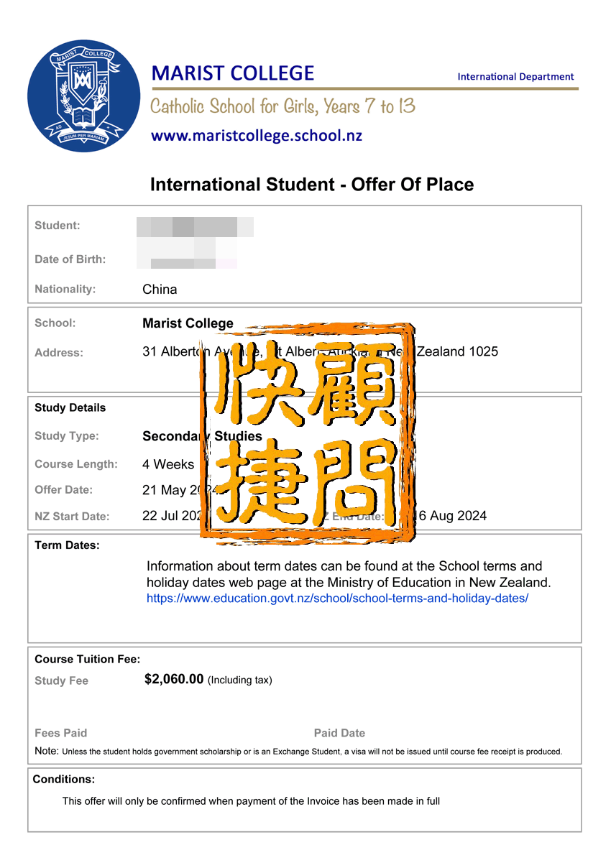
Task: Select the Fees Paid label
Action: click(60, 733)
